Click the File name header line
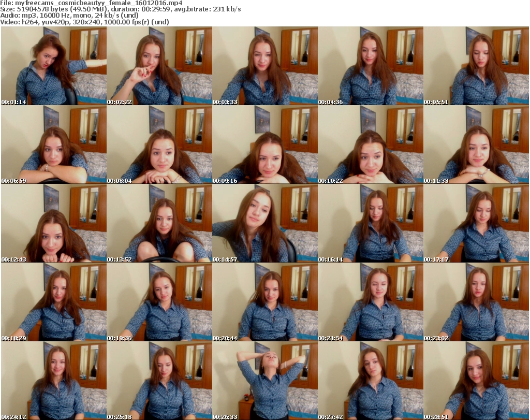Viewport: 530px width, 420px height. click(91, 3)
